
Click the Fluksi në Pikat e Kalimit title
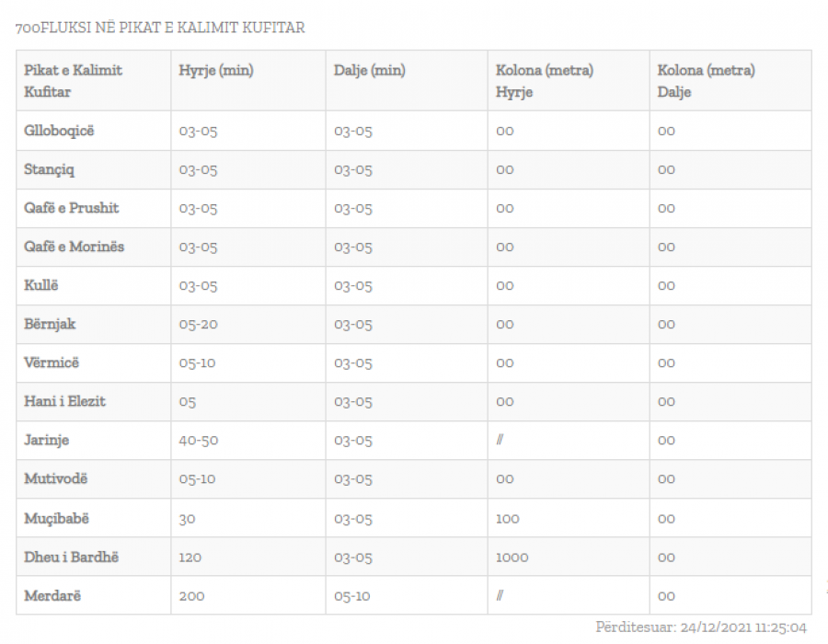pyautogui.click(x=160, y=28)
